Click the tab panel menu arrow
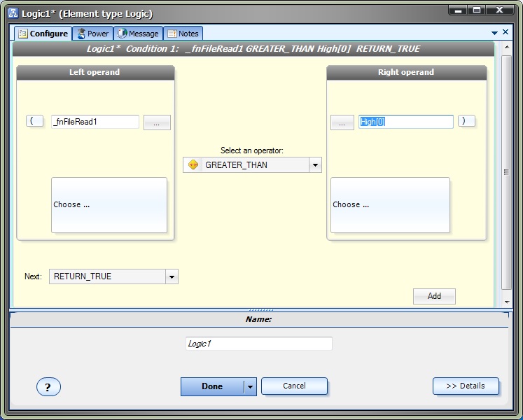523x420 pixels. click(495, 33)
